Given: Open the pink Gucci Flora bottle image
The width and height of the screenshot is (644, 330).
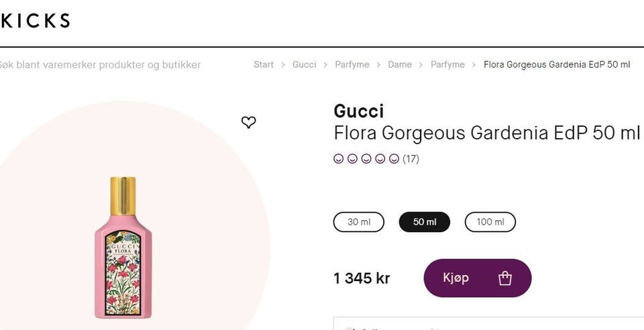Looking at the screenshot, I should click(x=123, y=248).
